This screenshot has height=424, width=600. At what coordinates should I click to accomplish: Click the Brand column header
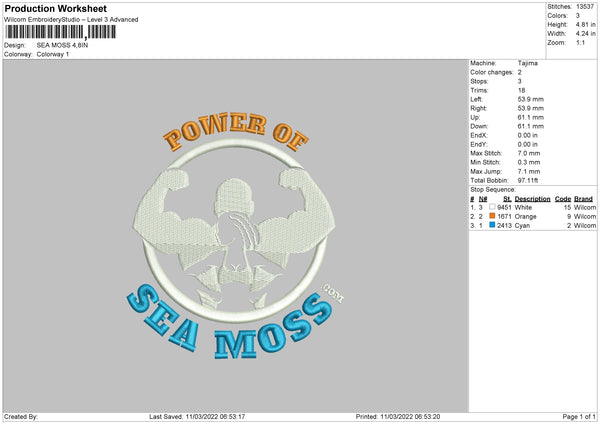coord(583,199)
